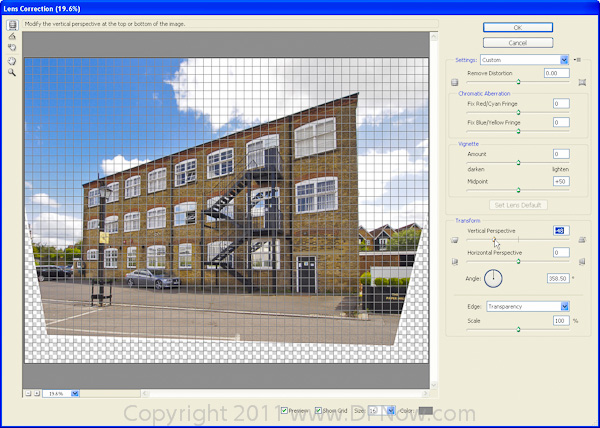This screenshot has height=428, width=600.
Task: Select the Straighten tool
Action: [12, 35]
